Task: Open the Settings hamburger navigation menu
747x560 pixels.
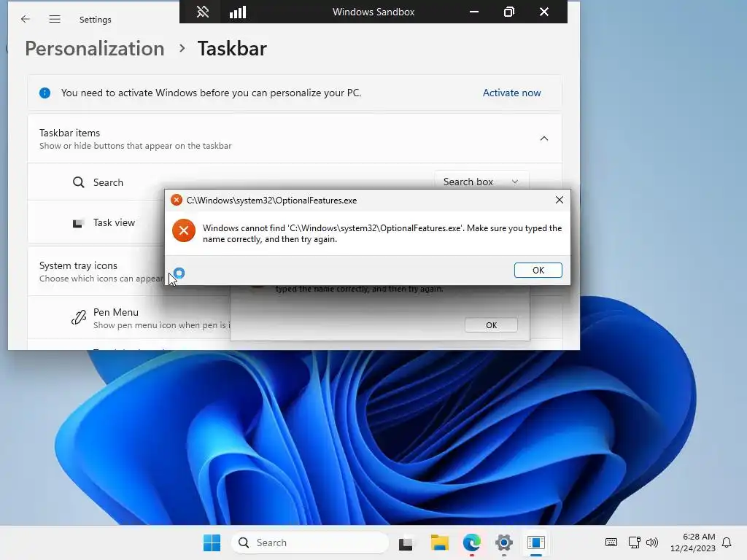Action: pyautogui.click(x=55, y=19)
